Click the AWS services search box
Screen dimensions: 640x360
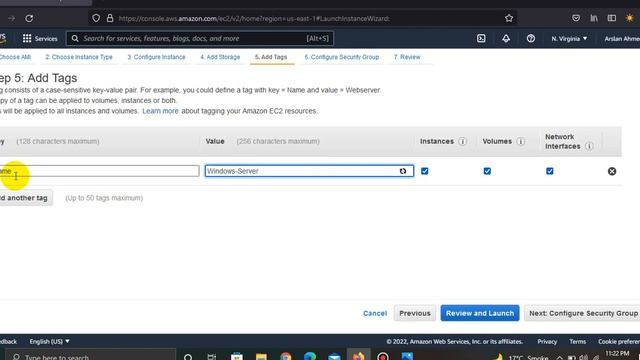(x=200, y=38)
